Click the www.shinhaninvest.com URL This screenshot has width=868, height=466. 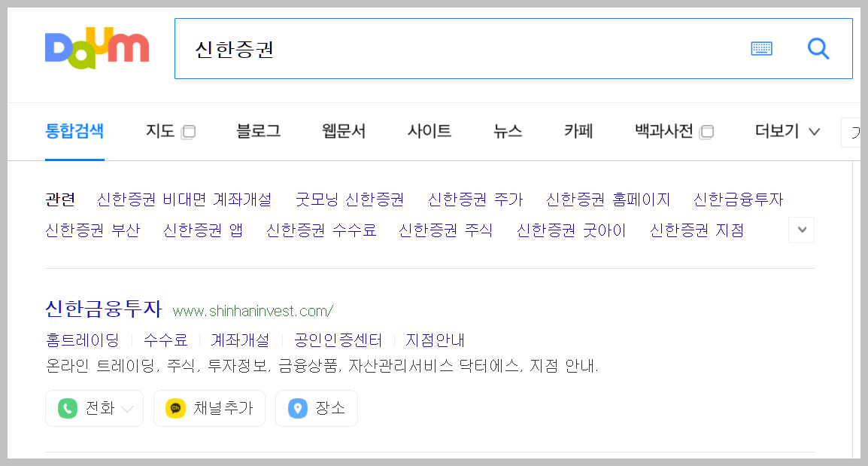click(x=253, y=311)
